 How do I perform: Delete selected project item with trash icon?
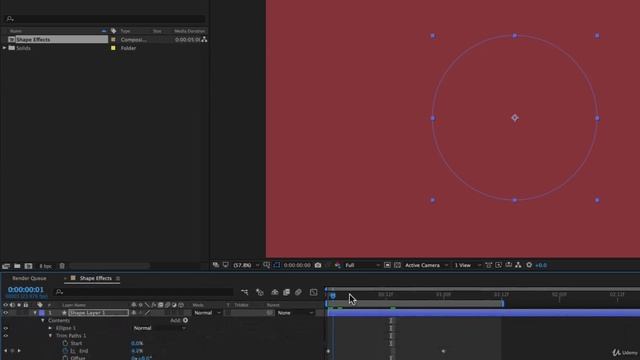pos(62,266)
